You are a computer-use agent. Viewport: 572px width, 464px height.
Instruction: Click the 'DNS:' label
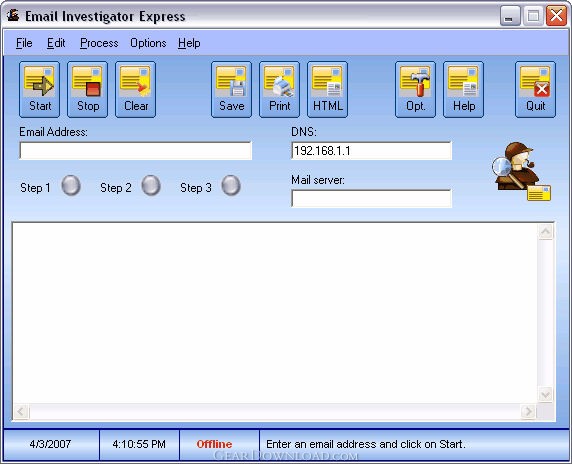(x=304, y=132)
